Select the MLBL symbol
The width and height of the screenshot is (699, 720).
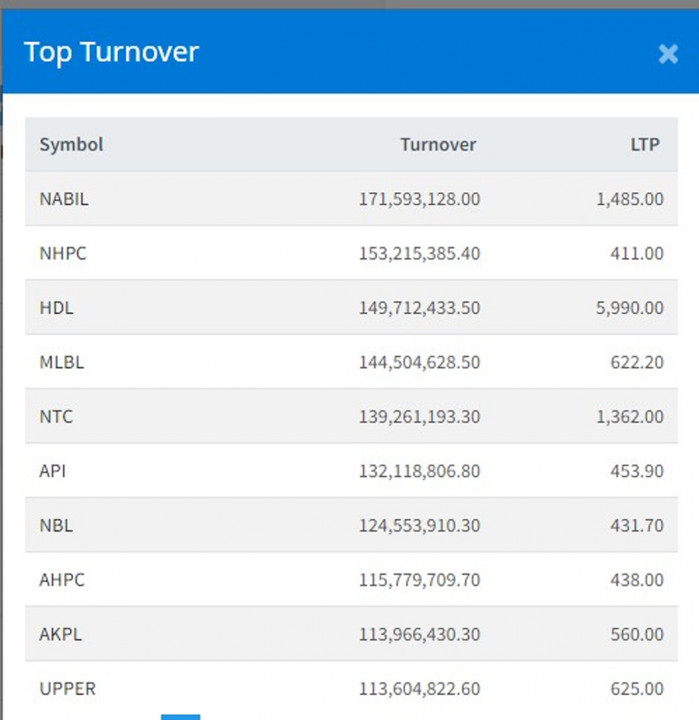[62, 362]
